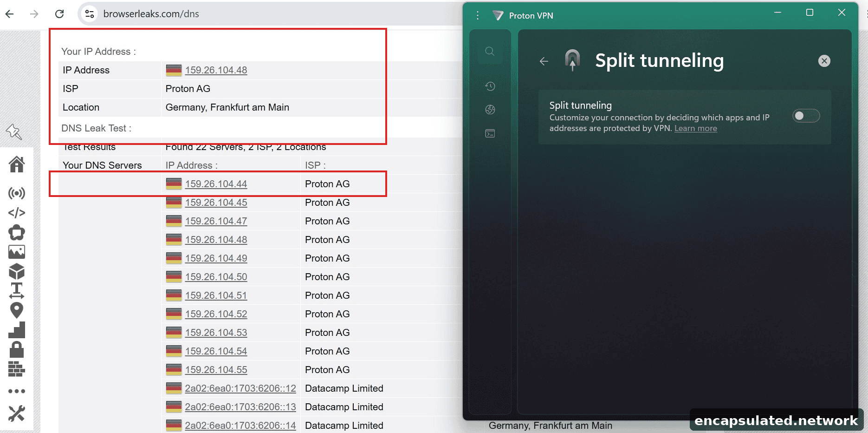Screen dimensions: 868x433
Task: Go back in the browser
Action: click(x=10, y=14)
